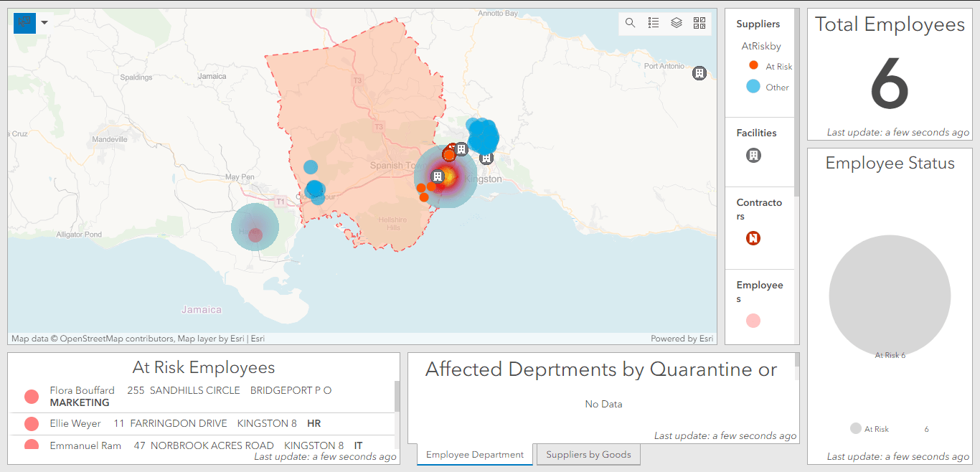Click the gray Employee Status pie chart
Image resolution: width=980 pixels, height=472 pixels.
(x=890, y=296)
